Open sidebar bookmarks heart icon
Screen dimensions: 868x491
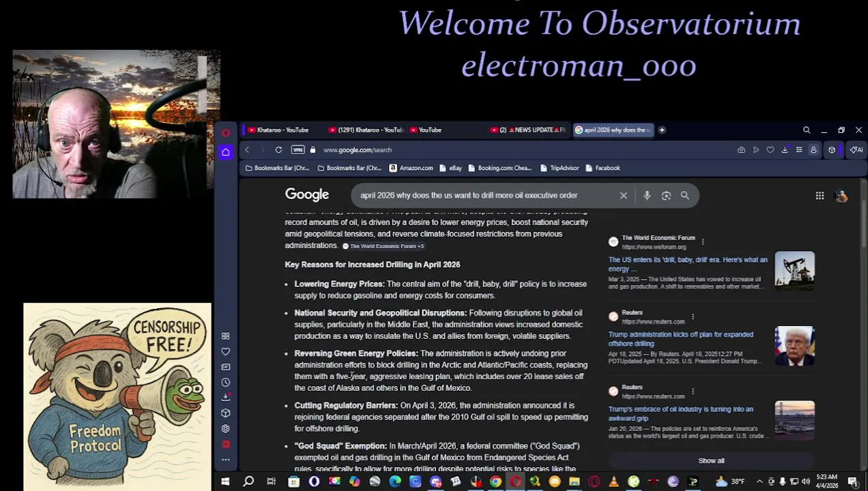click(226, 352)
